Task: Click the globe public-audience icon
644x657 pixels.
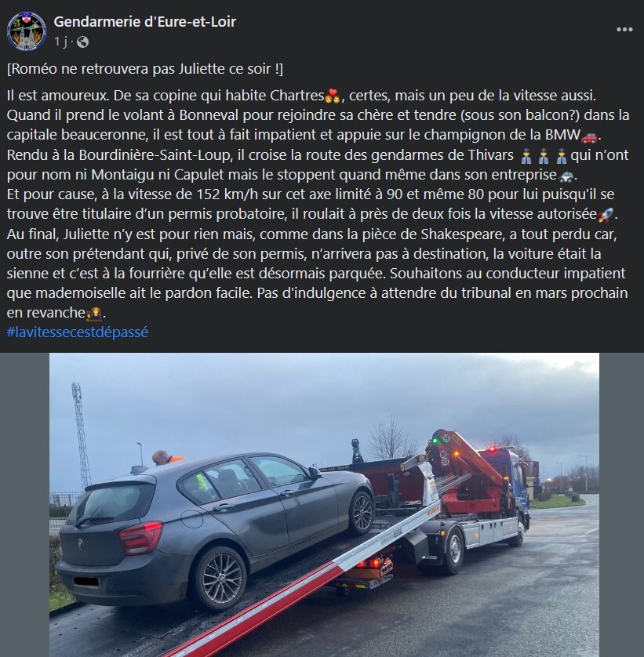Action: [82, 42]
